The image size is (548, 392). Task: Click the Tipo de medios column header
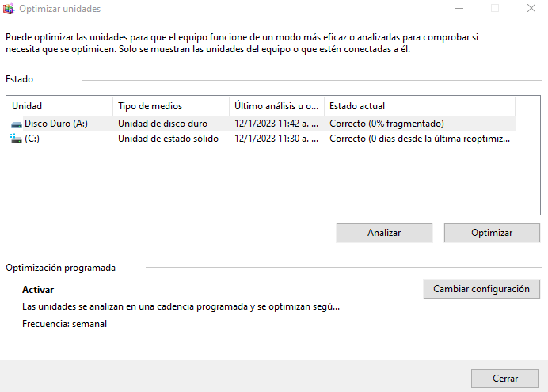point(171,106)
